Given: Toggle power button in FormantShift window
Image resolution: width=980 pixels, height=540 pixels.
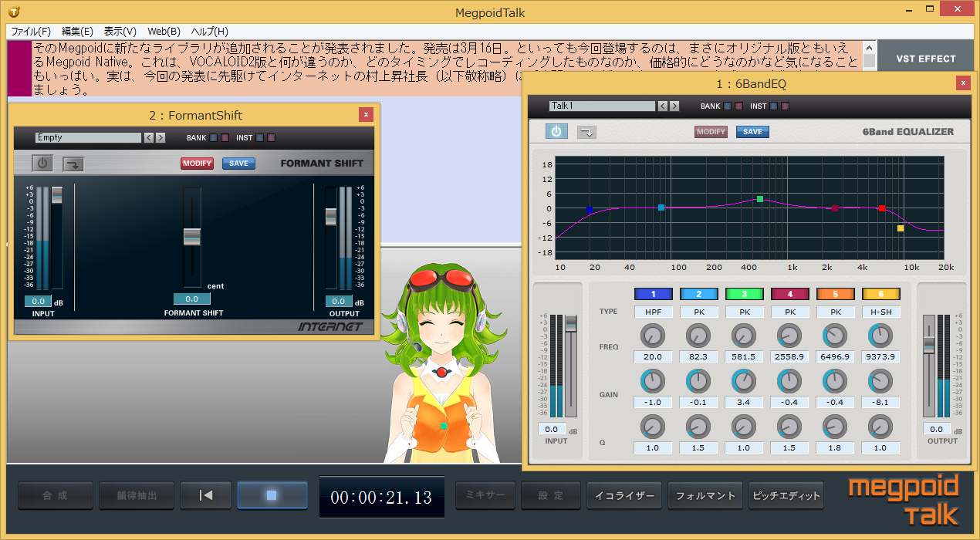Looking at the screenshot, I should click(x=43, y=163).
